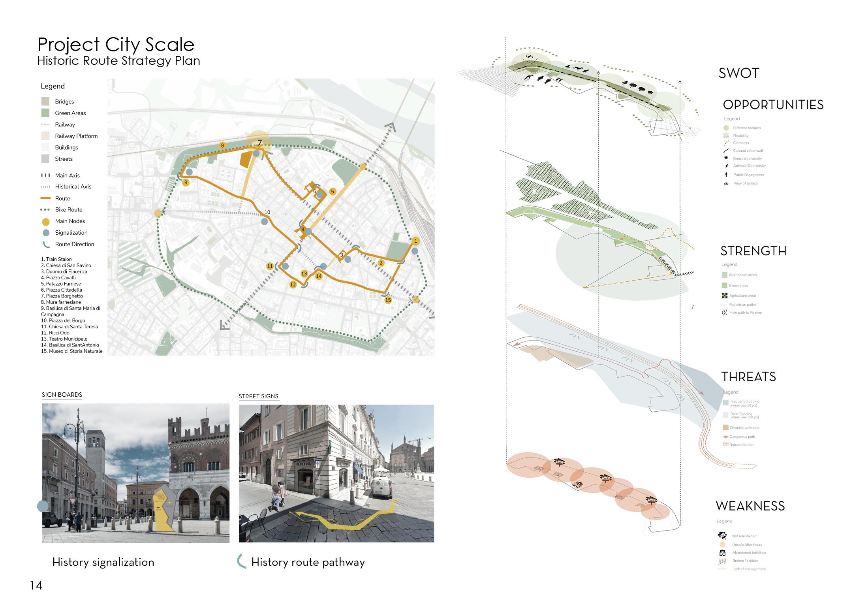This screenshot has height=614, width=868.
Task: Click the Green Areas legend color swatch
Action: [x=45, y=113]
